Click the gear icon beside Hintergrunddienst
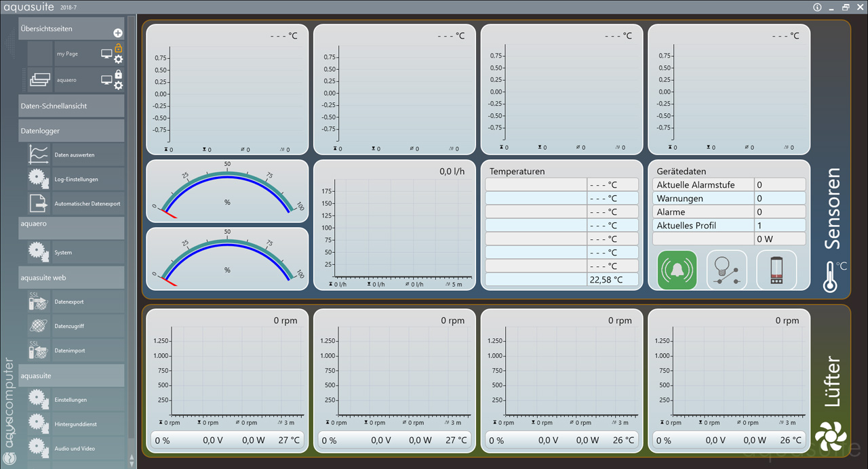 click(x=38, y=424)
